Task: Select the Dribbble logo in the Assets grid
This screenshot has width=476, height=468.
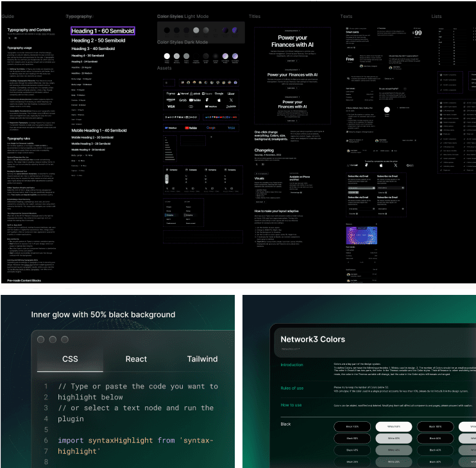Action: tap(231, 106)
